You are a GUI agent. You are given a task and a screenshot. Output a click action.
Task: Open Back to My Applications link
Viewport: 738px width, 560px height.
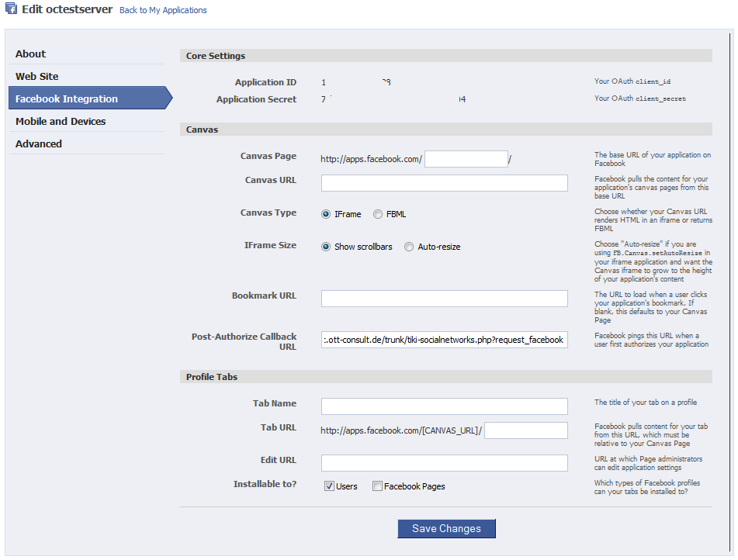pyautogui.click(x=163, y=11)
